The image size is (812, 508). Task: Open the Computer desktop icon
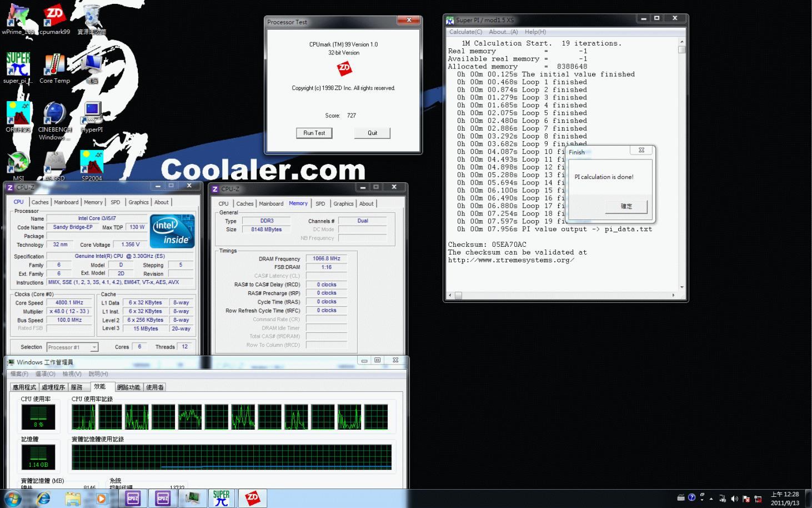click(92, 68)
